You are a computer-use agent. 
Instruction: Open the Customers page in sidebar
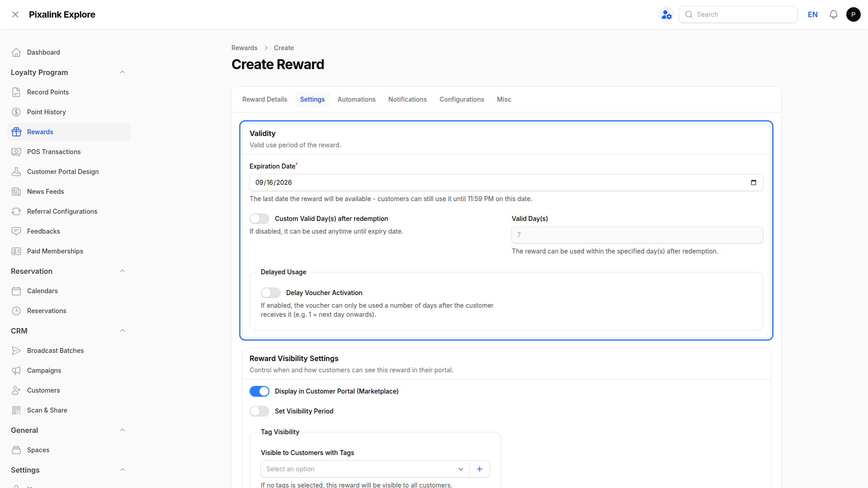point(69,390)
